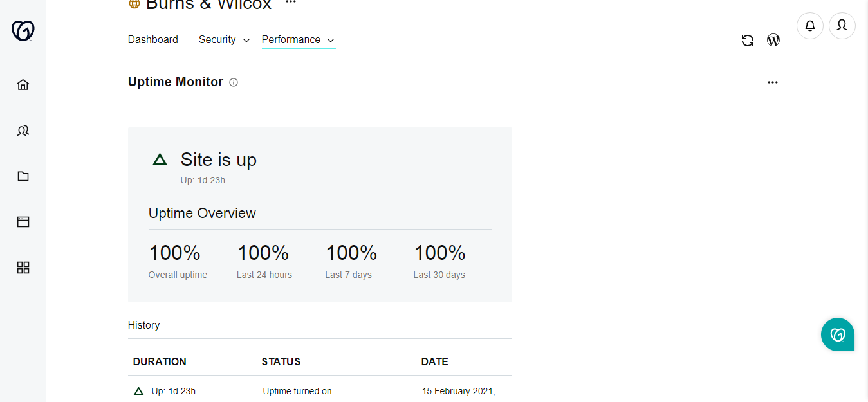Open the Clients people icon in sidebar
The height and width of the screenshot is (402, 868).
point(23,131)
